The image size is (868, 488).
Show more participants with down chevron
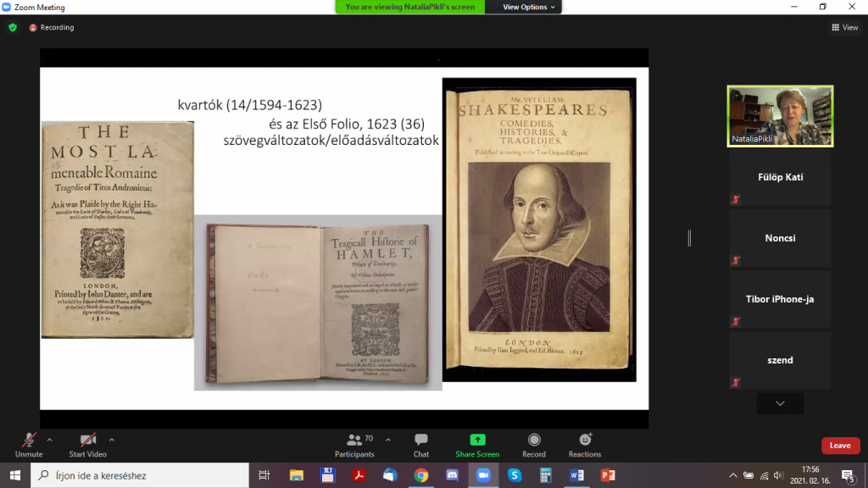(780, 403)
